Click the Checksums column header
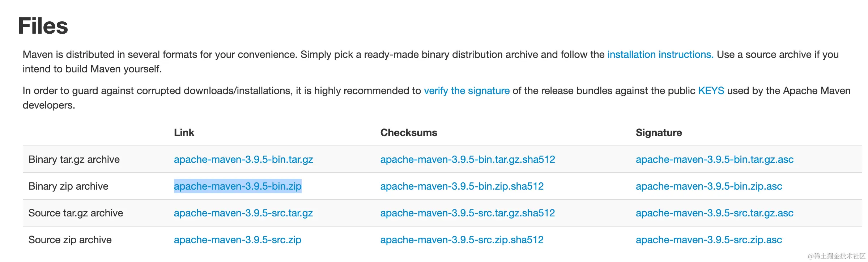 coord(409,133)
